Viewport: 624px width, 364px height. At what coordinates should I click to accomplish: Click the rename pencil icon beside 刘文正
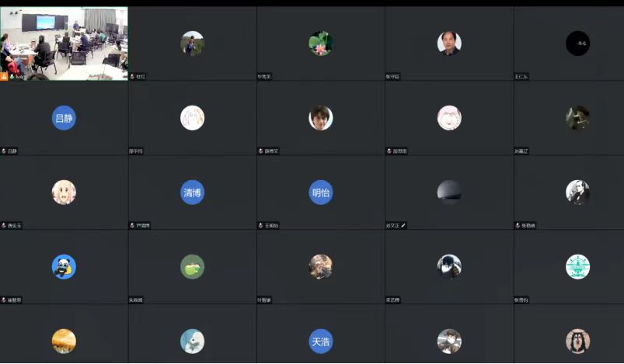(x=403, y=225)
